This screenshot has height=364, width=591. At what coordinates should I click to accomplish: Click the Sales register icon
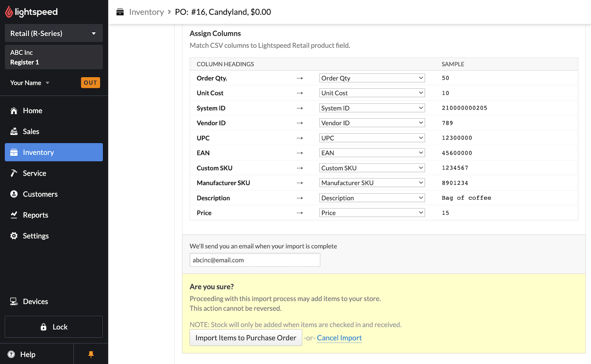pos(14,132)
